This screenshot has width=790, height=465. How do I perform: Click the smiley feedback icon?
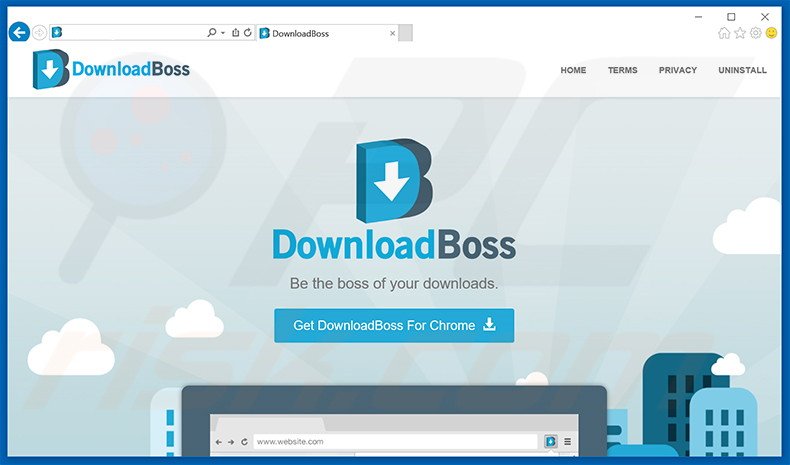click(x=771, y=33)
